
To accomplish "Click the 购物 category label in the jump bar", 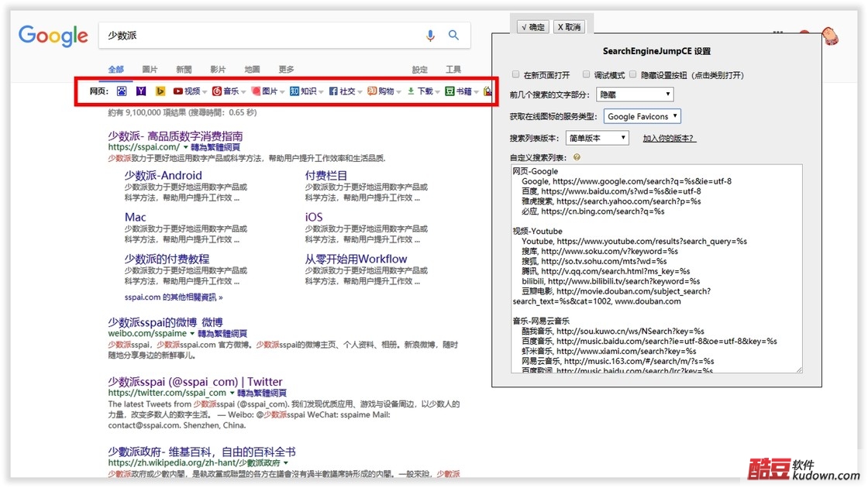I will (386, 91).
